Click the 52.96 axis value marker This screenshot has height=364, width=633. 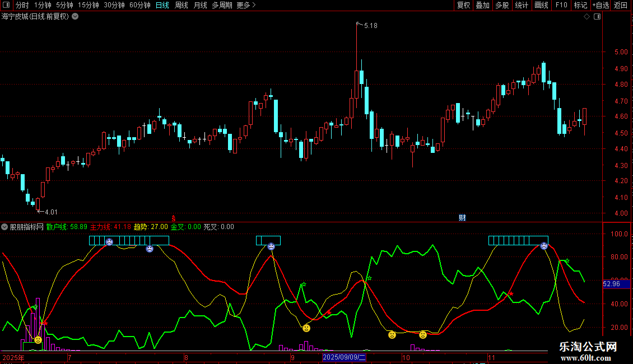tap(616, 284)
